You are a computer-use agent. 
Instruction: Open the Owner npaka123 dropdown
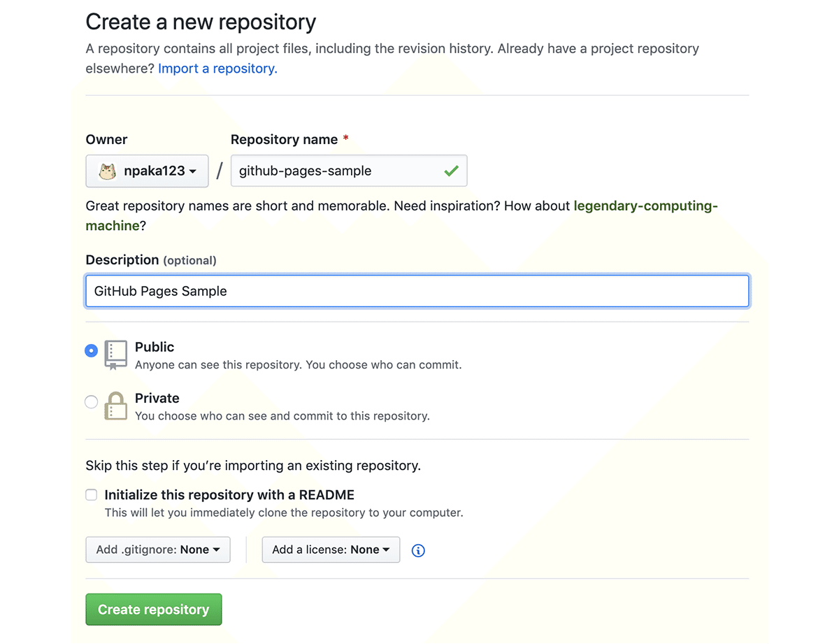pyautogui.click(x=147, y=171)
